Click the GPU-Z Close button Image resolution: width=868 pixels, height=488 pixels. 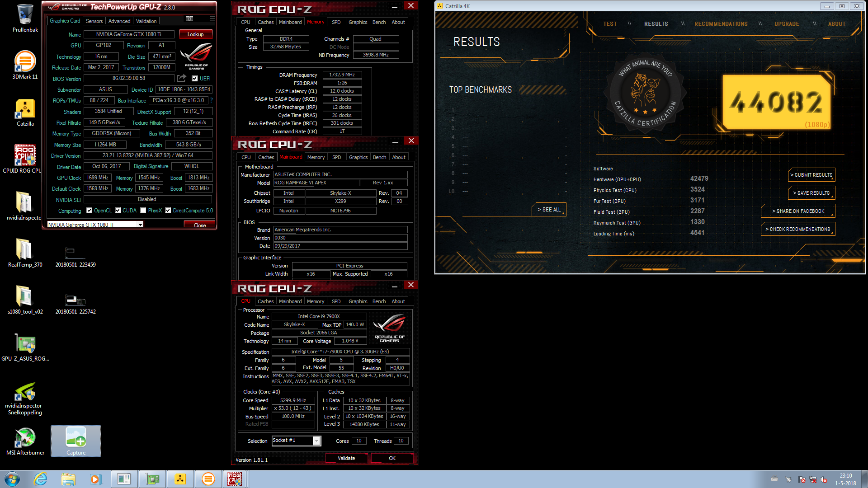(x=200, y=225)
